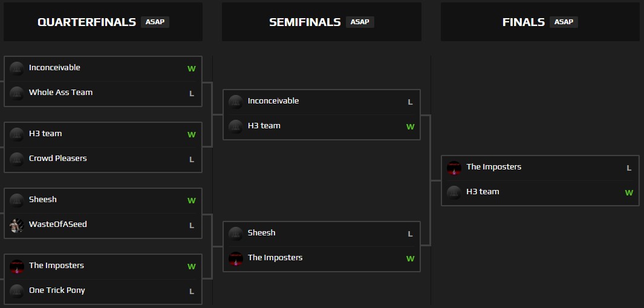Click the ASAP badge beside Semifinals

point(360,22)
